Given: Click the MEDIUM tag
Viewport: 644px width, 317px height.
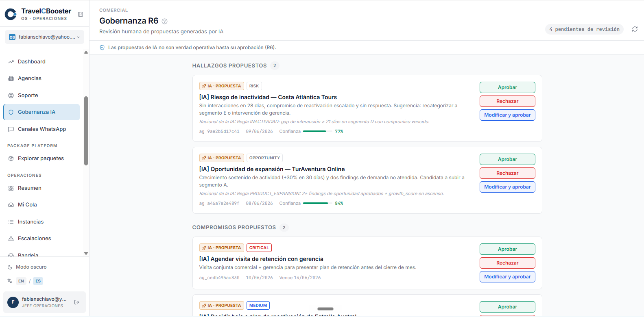Looking at the screenshot, I should coord(258,306).
